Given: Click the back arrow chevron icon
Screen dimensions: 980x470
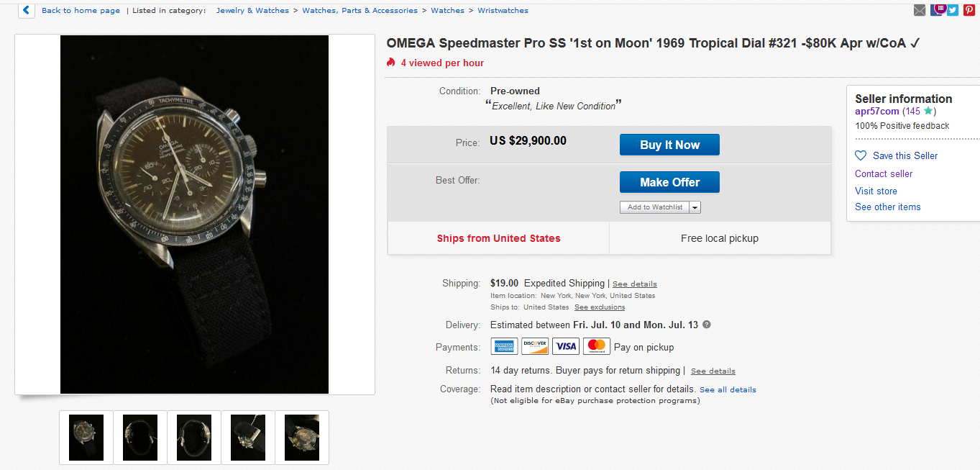Looking at the screenshot, I should pos(27,10).
